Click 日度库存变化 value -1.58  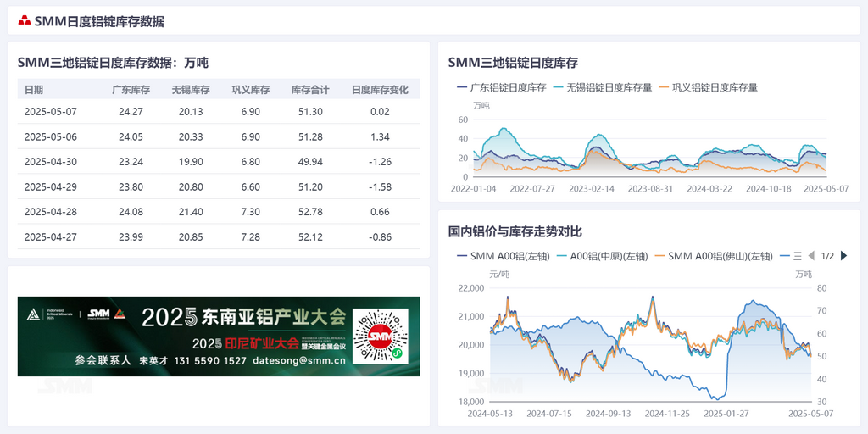point(380,186)
